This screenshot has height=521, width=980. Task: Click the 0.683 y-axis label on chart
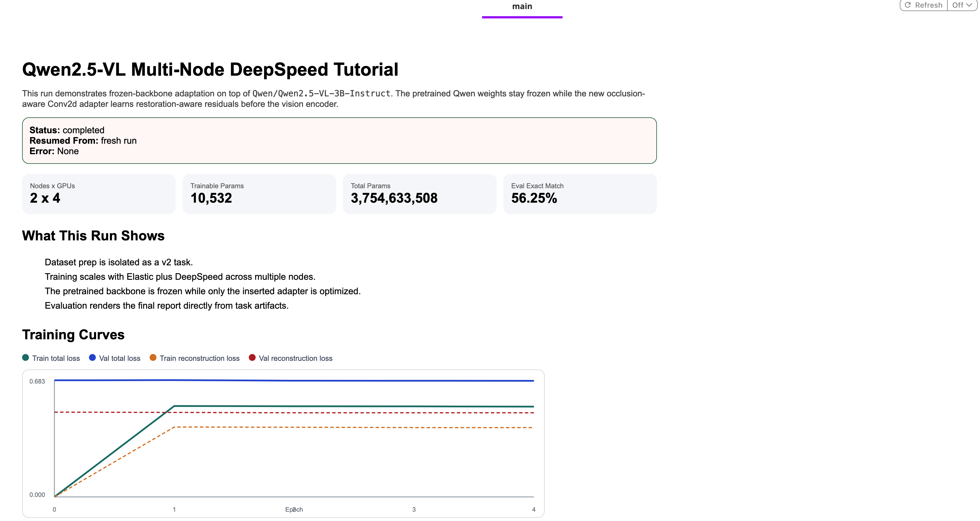pyautogui.click(x=37, y=381)
